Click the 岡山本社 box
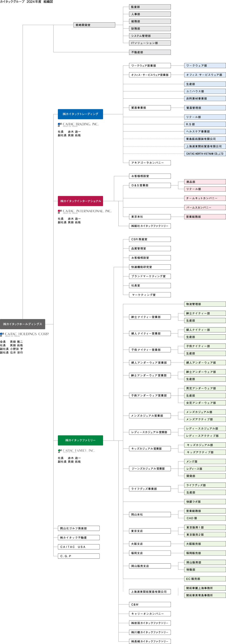The height and width of the screenshot is (644, 226). click(150, 514)
